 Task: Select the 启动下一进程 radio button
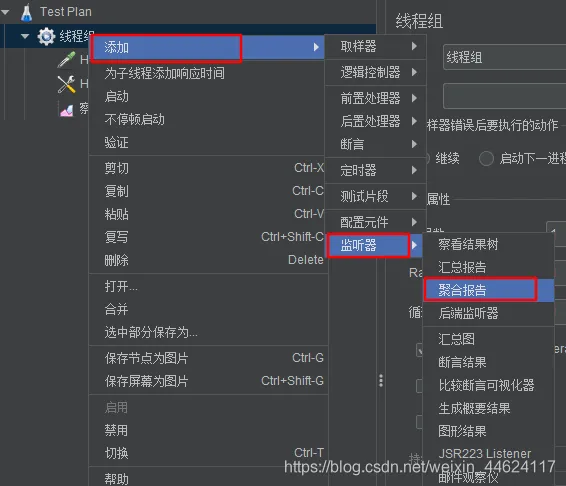486,159
